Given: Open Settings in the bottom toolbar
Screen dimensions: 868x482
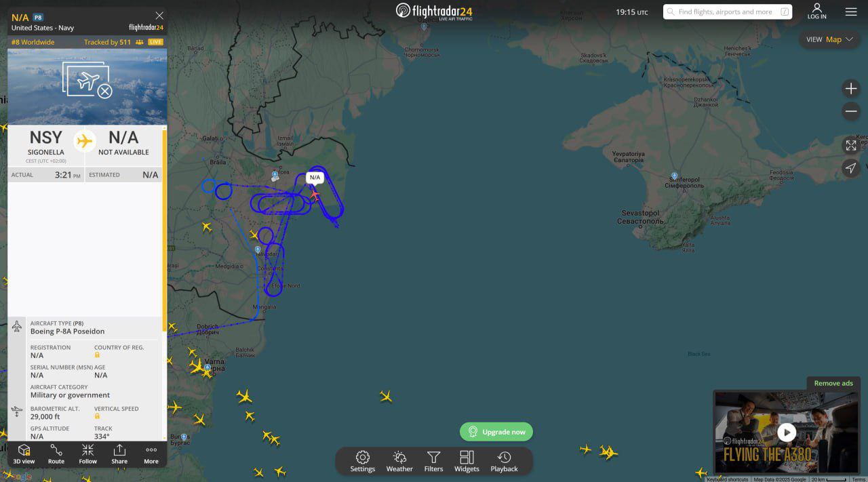Looking at the screenshot, I should pyautogui.click(x=362, y=461).
